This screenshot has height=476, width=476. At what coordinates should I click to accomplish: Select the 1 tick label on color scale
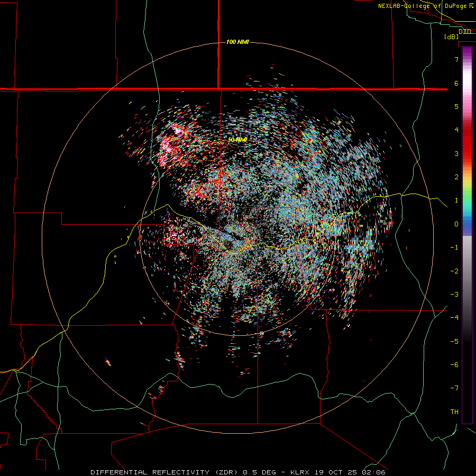456,200
